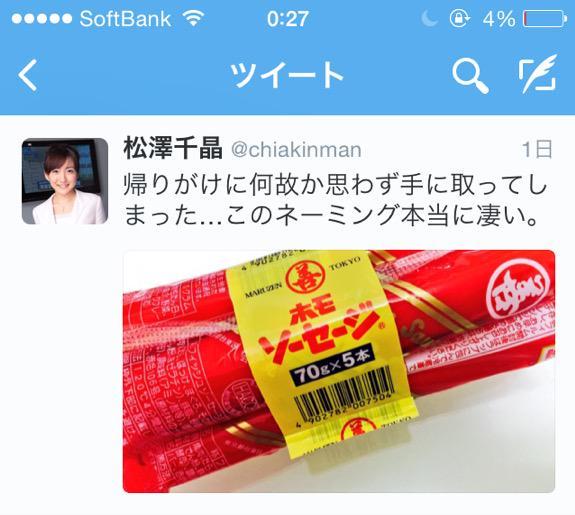Open profile via display name 松澤千晶
Image resolution: width=575 pixels, height=515 pixels.
click(x=173, y=149)
